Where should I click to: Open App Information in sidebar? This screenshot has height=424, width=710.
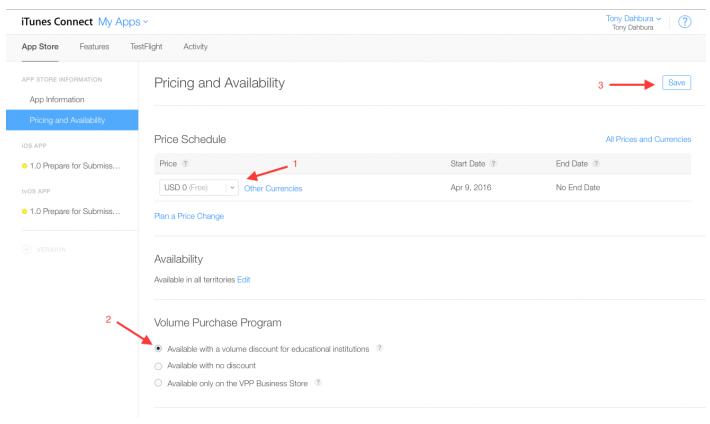[57, 100]
